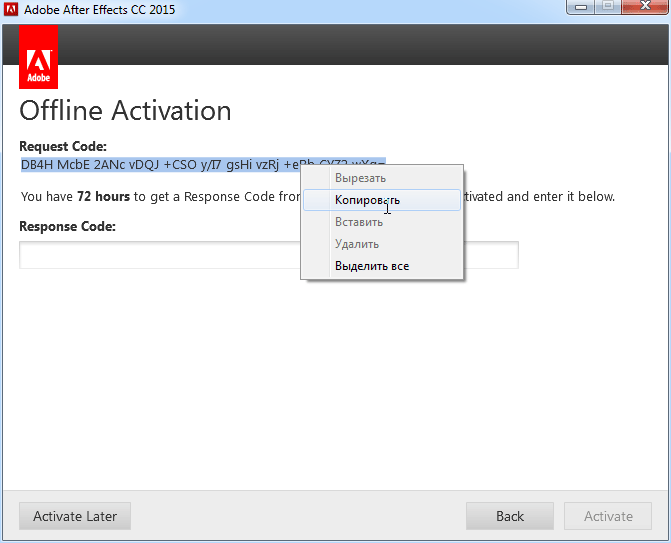671x543 pixels.
Task: Select Выделить все menu entry
Action: pos(382,266)
